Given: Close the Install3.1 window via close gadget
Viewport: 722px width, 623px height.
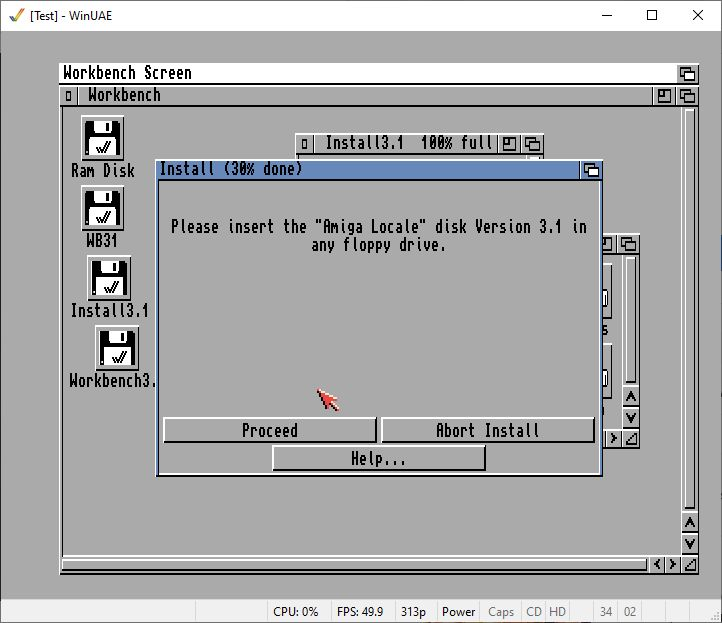Looking at the screenshot, I should click(304, 144).
